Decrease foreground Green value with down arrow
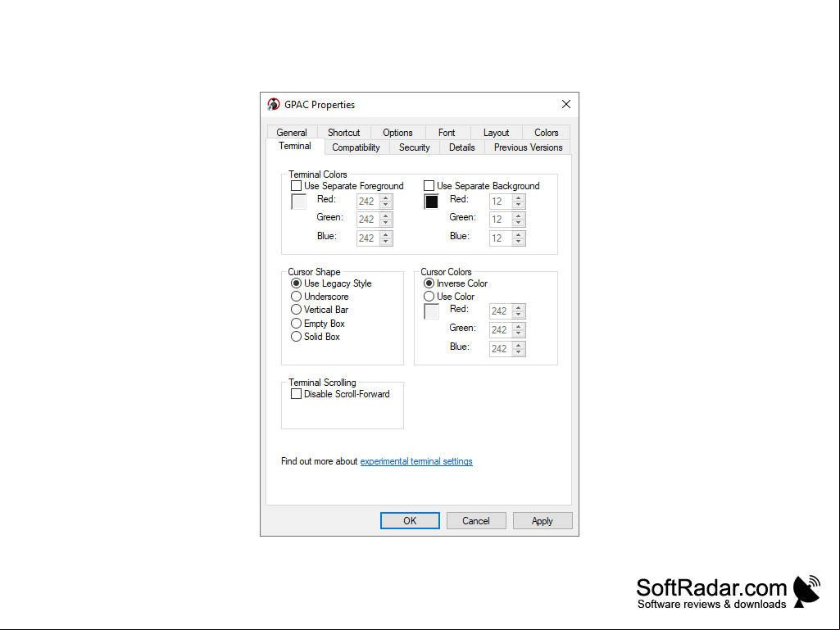The image size is (840, 630). click(x=386, y=224)
